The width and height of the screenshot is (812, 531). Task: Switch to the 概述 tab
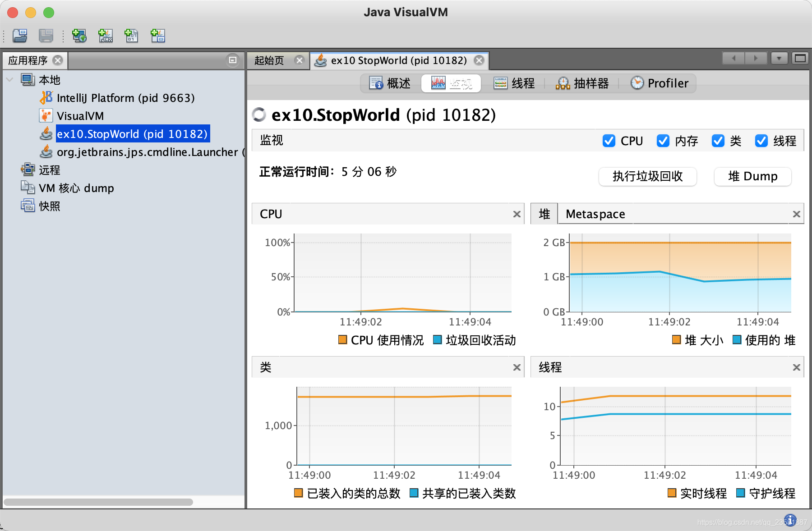[390, 83]
